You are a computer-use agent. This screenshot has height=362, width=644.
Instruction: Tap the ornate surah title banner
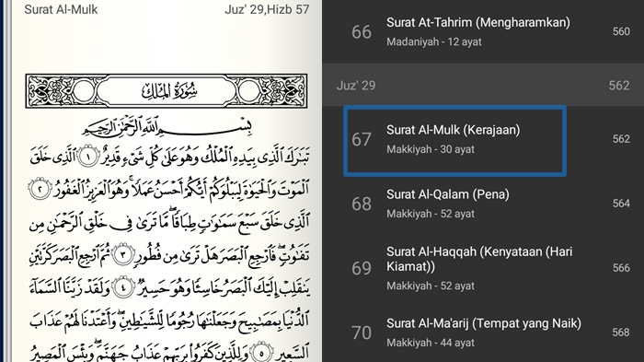(167, 91)
